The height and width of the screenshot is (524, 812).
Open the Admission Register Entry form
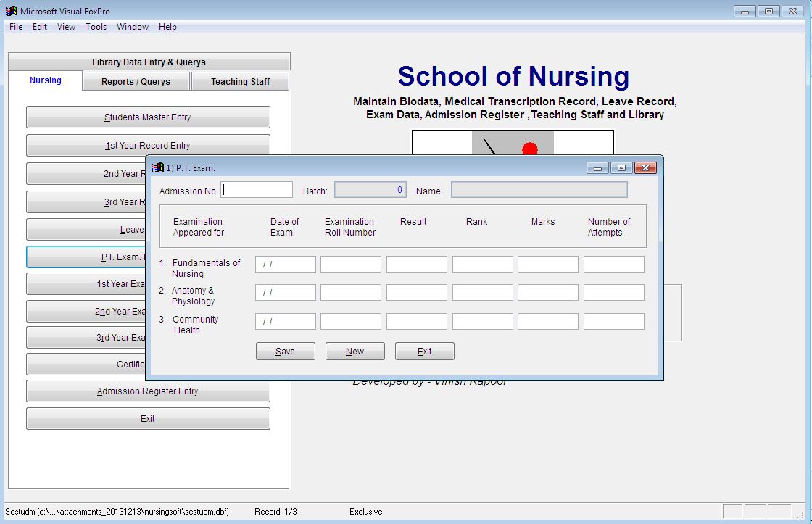click(148, 391)
